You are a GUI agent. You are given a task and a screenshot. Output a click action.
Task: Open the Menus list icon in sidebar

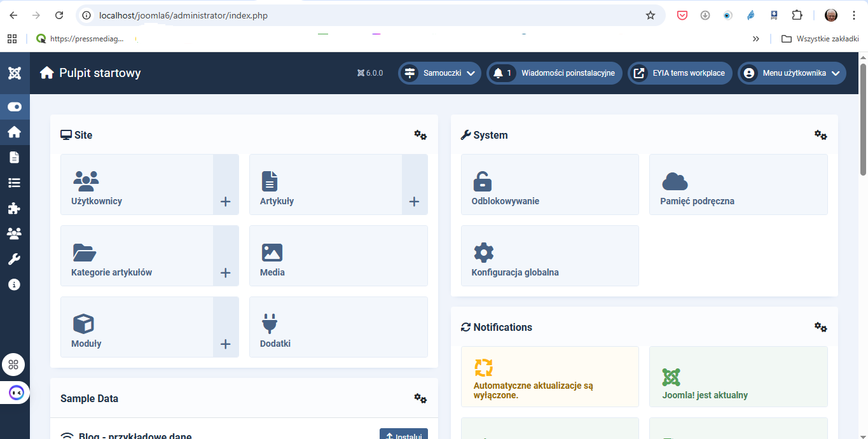14,183
